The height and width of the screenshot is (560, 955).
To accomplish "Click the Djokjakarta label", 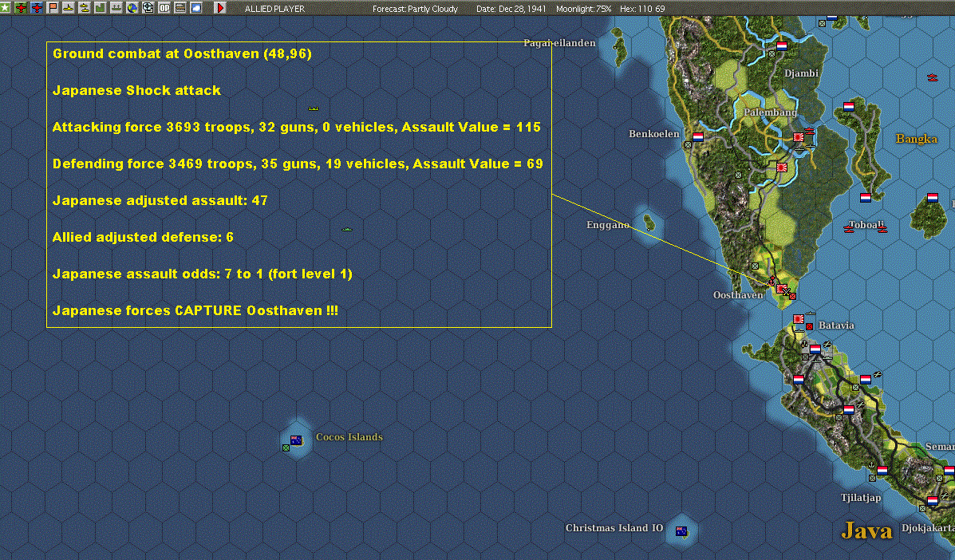I will tap(928, 528).
